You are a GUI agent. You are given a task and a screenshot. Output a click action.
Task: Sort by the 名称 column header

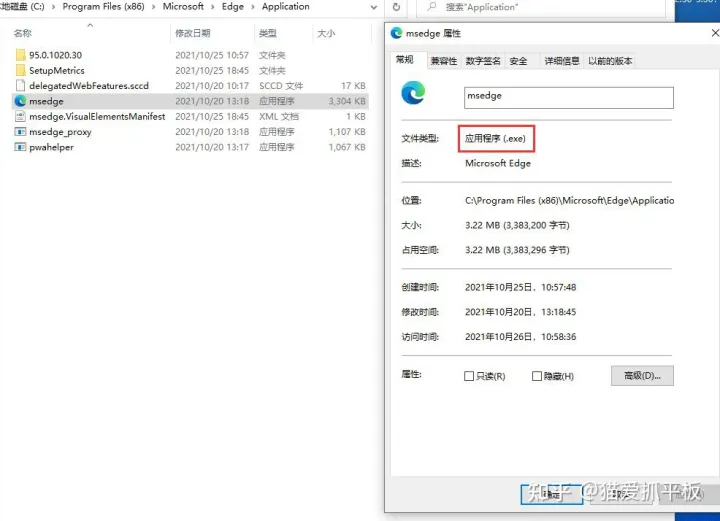click(x=22, y=34)
